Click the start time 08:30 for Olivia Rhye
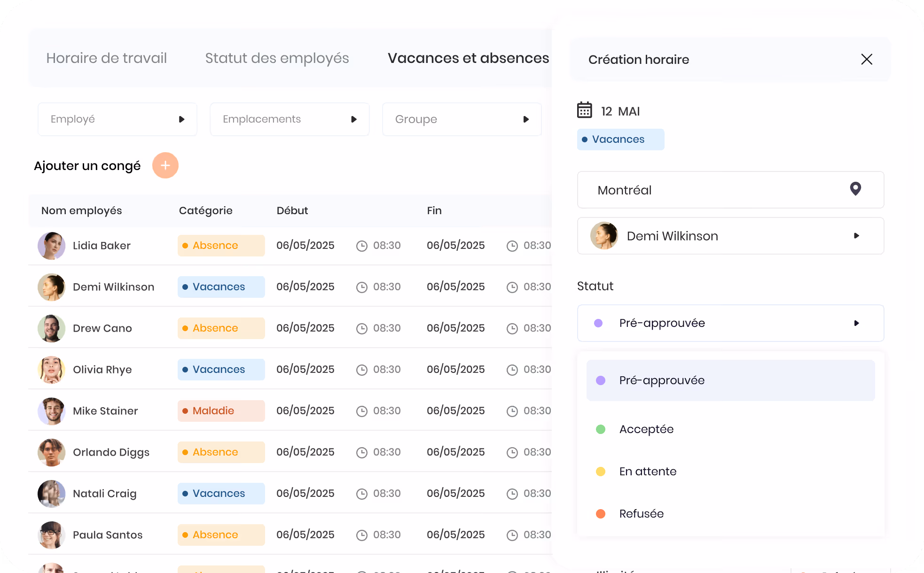 pos(387,370)
